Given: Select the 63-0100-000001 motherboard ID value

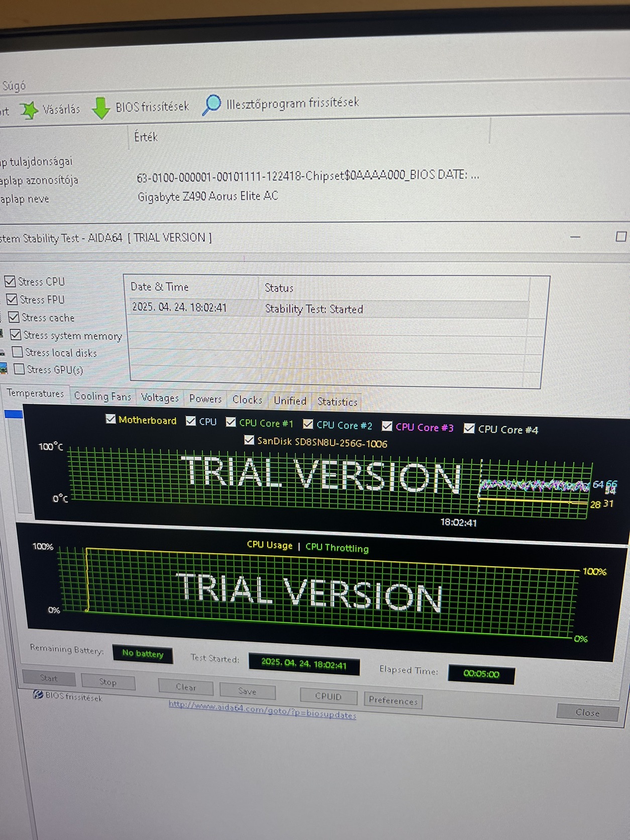Looking at the screenshot, I should pyautogui.click(x=307, y=176).
